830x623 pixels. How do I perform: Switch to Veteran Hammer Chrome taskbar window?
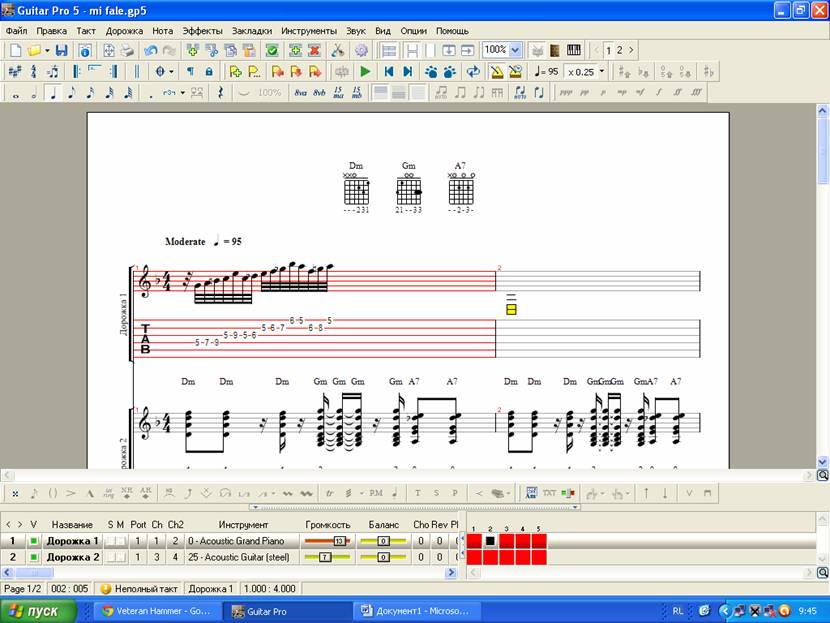point(157,611)
